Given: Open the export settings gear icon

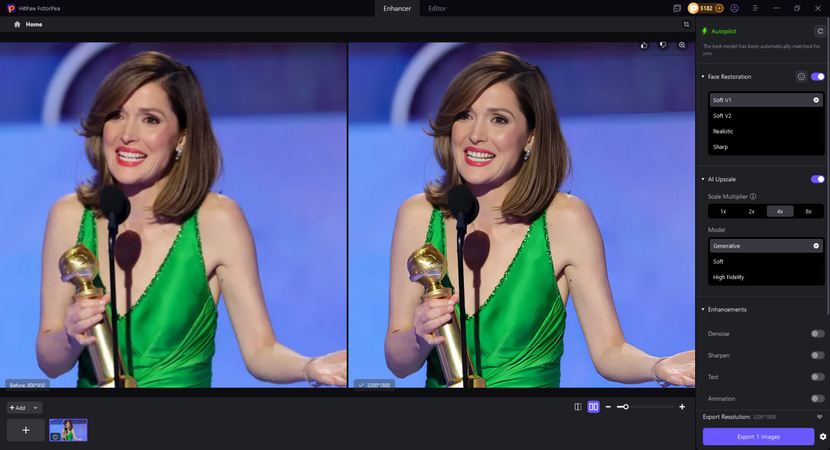Looking at the screenshot, I should (x=823, y=437).
